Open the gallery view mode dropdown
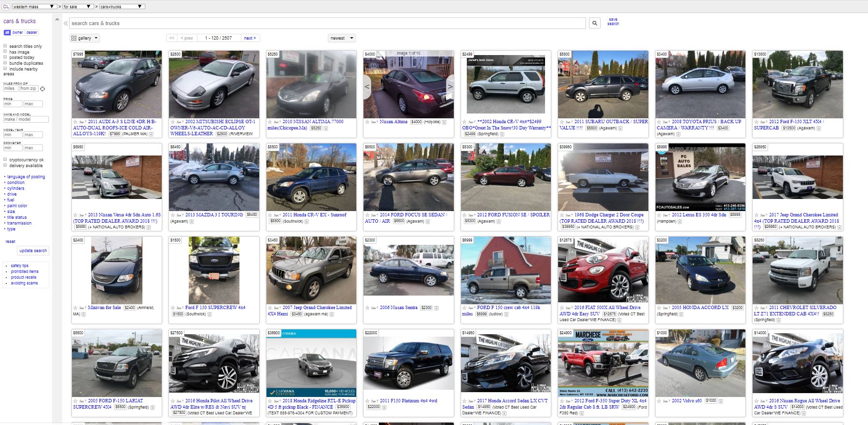The height and width of the screenshot is (425, 868). click(84, 38)
